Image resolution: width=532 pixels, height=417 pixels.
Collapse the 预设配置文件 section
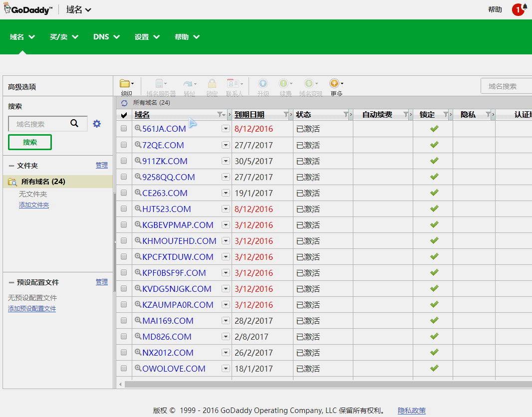[11, 282]
